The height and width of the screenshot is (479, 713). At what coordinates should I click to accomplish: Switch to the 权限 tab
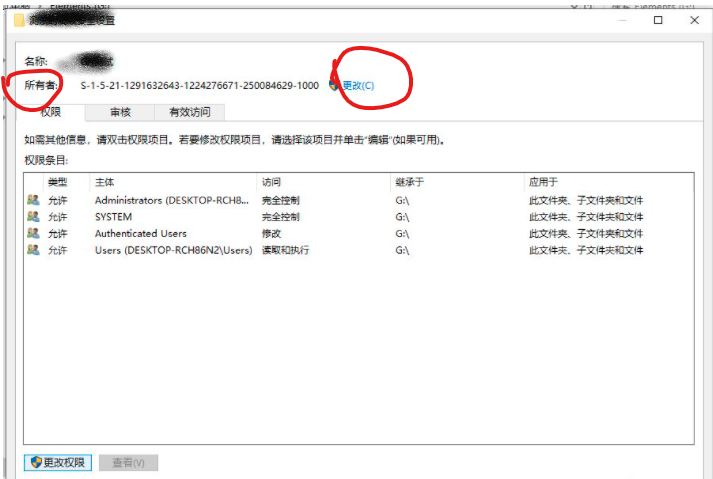click(x=50, y=112)
